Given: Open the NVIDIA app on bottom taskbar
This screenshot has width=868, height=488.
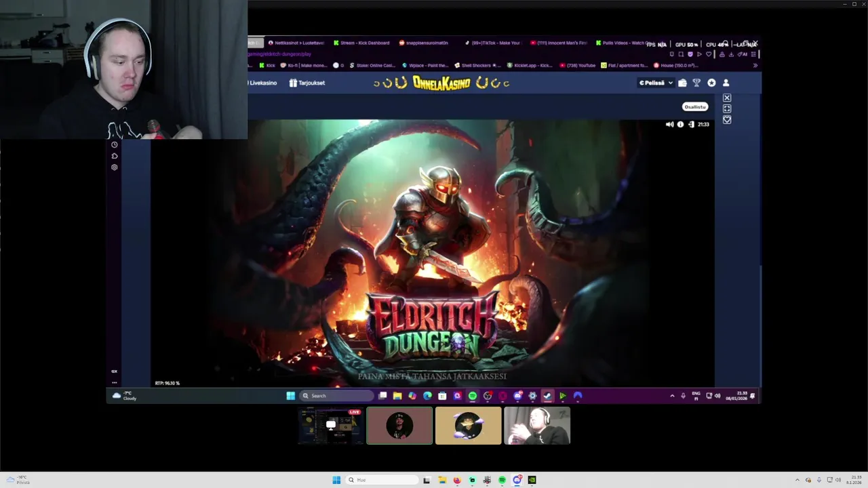Looking at the screenshot, I should click(532, 480).
